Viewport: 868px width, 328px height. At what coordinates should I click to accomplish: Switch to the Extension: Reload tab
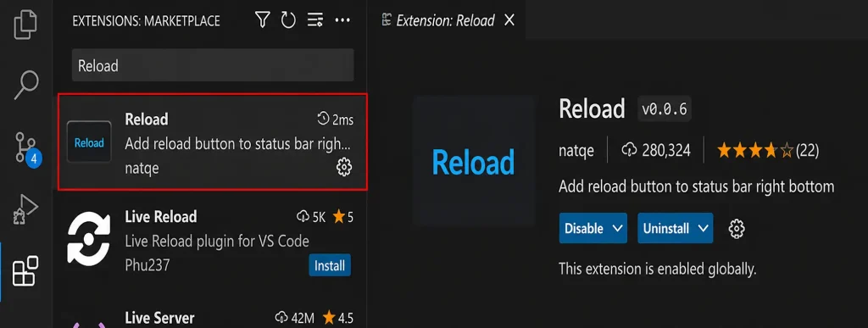point(445,21)
